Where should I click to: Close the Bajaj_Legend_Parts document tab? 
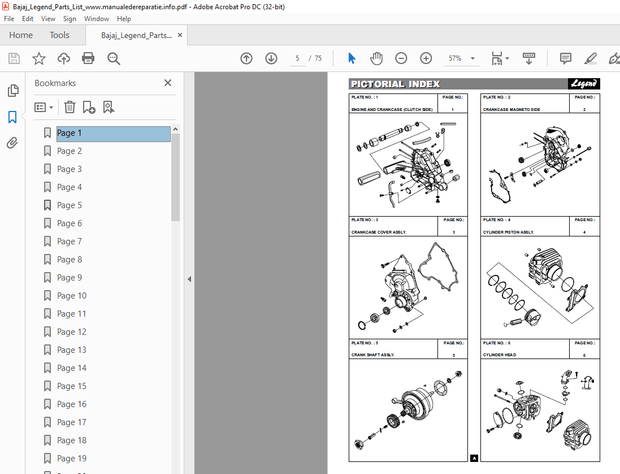[180, 35]
